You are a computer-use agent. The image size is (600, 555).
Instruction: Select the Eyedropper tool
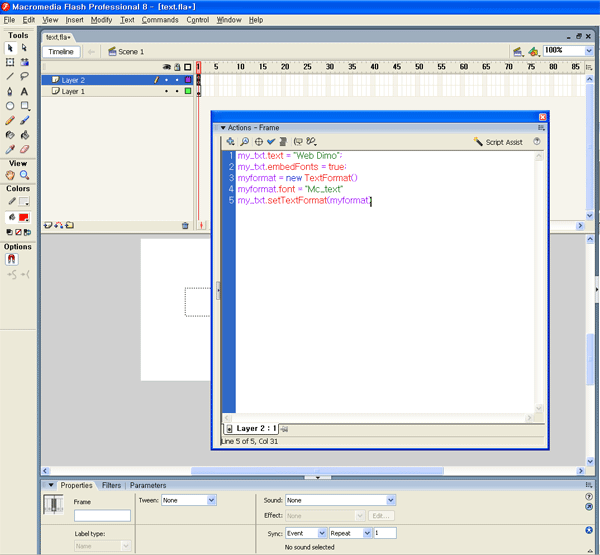click(10, 150)
